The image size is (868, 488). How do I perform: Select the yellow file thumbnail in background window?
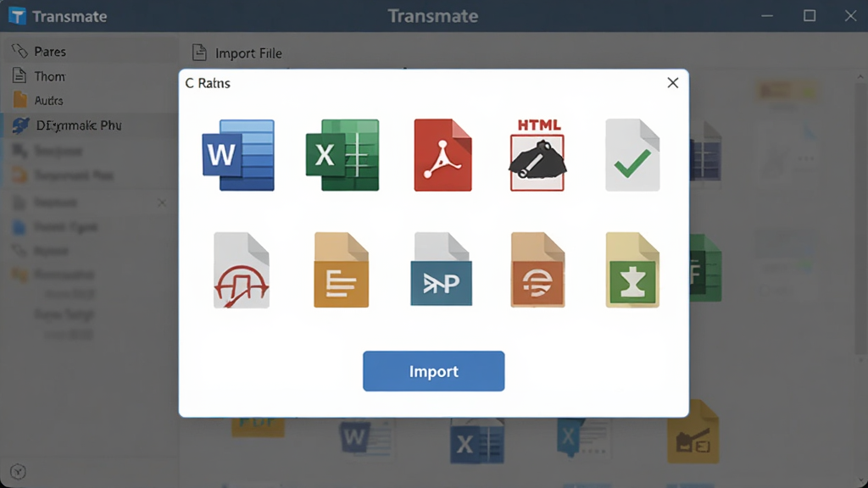tap(693, 432)
